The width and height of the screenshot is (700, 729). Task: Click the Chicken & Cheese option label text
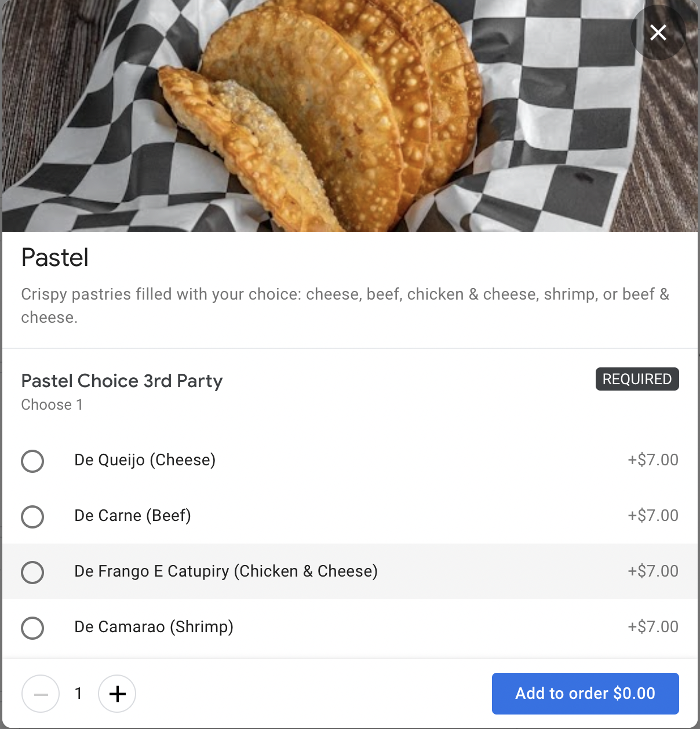click(226, 571)
